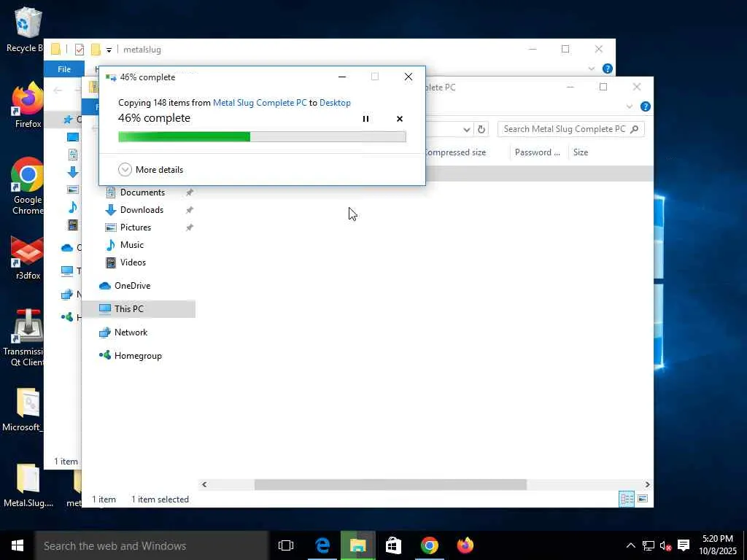Click the horizontal scrollbar thumb
This screenshot has width=747, height=560.
(391, 485)
